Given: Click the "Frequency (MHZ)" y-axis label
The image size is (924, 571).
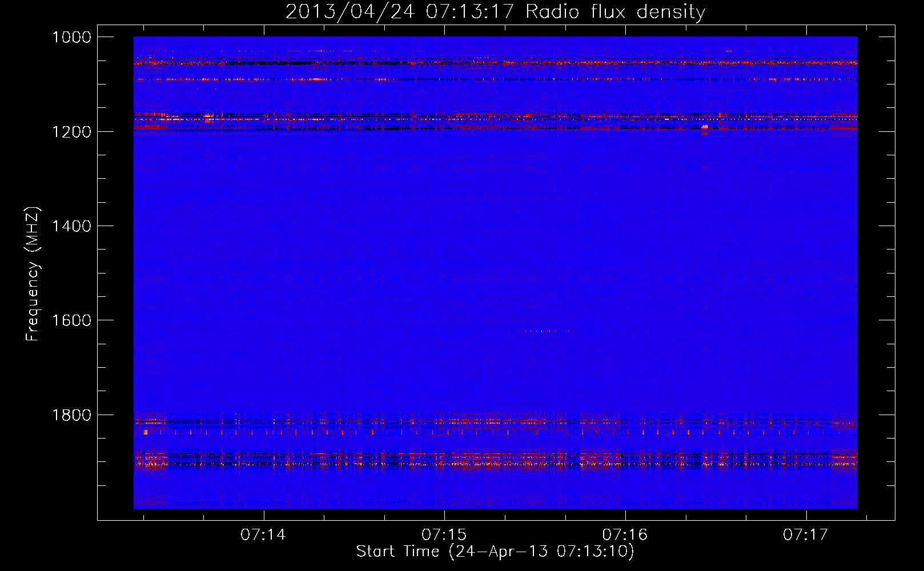Looking at the screenshot, I should [x=33, y=274].
